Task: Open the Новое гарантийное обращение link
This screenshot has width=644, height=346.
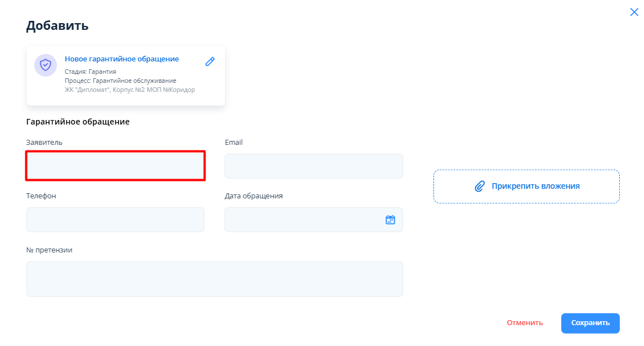Action: (x=122, y=59)
